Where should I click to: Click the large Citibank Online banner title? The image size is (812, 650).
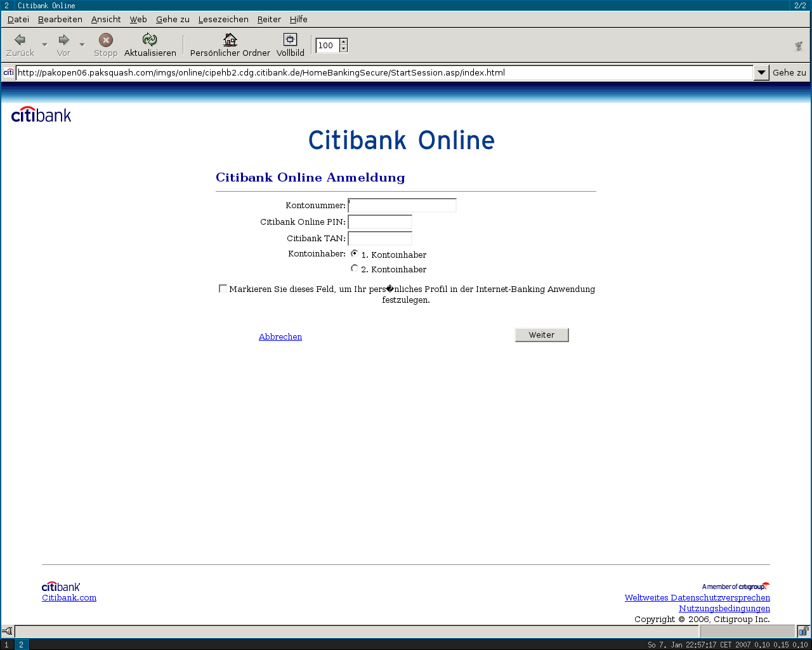point(402,140)
